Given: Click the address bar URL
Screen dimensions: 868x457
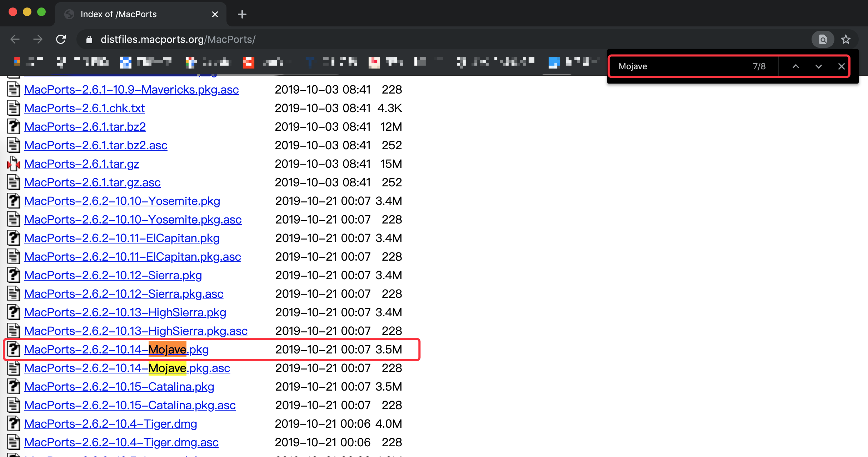Looking at the screenshot, I should pyautogui.click(x=178, y=39).
